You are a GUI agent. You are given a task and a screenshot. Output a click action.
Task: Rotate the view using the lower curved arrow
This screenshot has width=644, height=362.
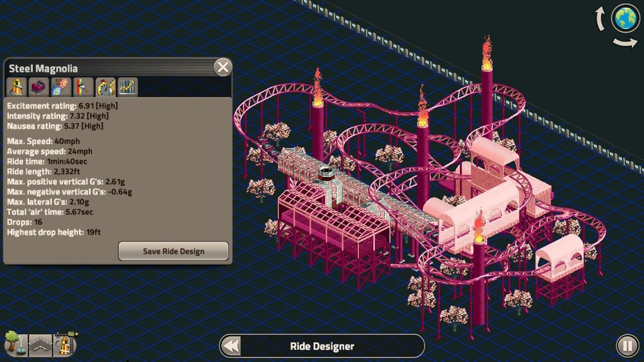[x=625, y=42]
